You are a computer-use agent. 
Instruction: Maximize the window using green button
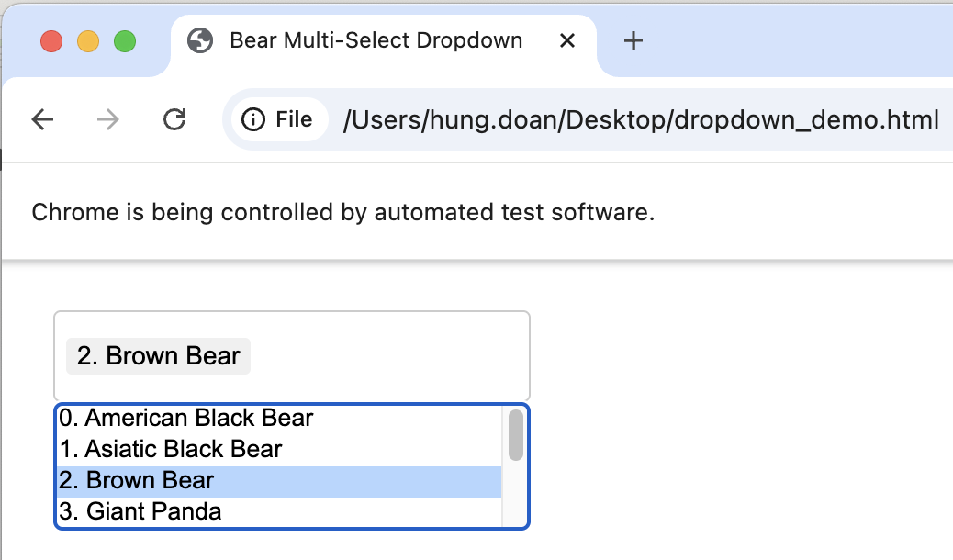tap(125, 41)
